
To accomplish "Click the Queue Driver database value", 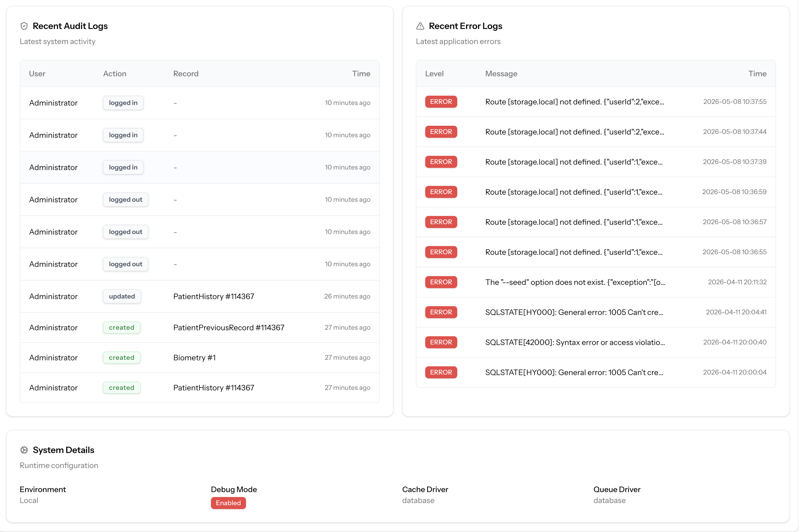I will pos(609,501).
